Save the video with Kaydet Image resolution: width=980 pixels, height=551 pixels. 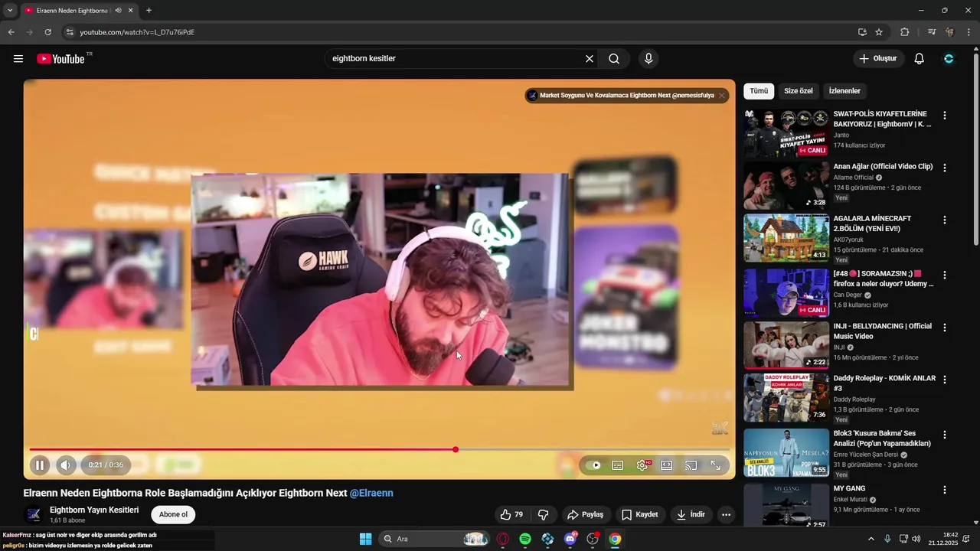(x=639, y=515)
